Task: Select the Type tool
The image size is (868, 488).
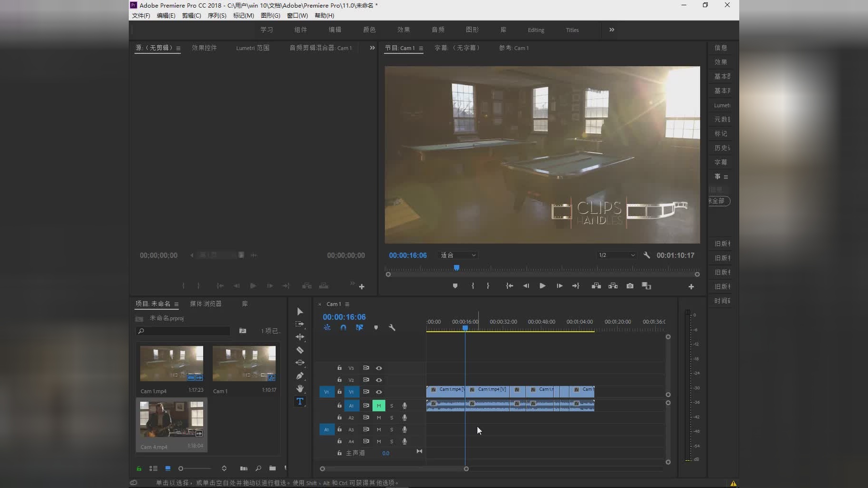Action: tap(300, 401)
